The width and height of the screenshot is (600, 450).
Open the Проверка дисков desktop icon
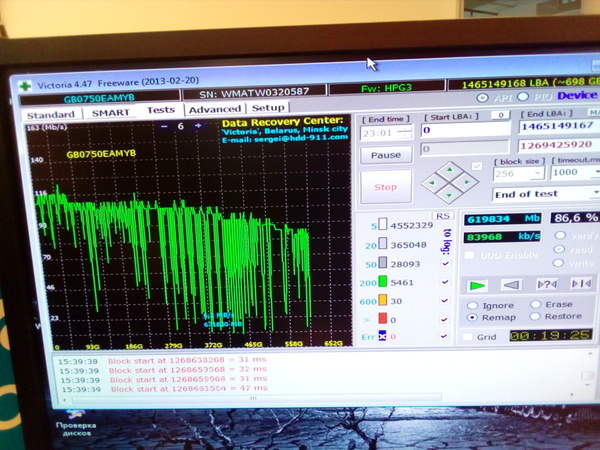75,415
